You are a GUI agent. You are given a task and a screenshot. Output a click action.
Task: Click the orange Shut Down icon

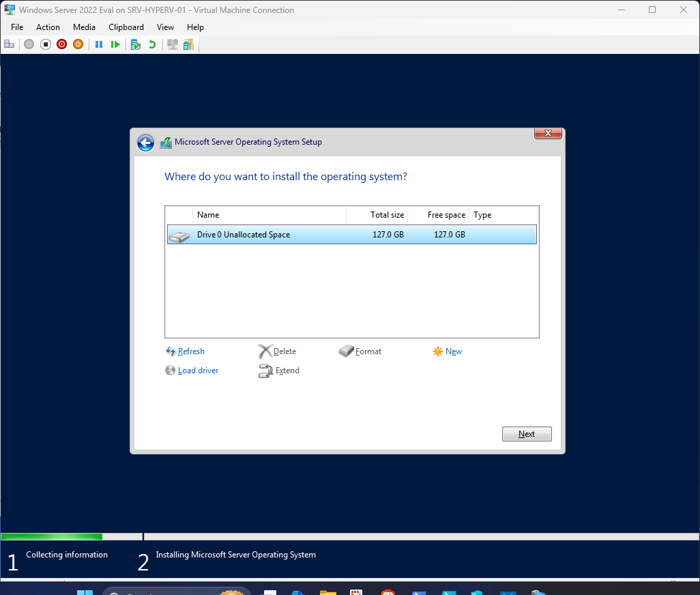[x=78, y=44]
